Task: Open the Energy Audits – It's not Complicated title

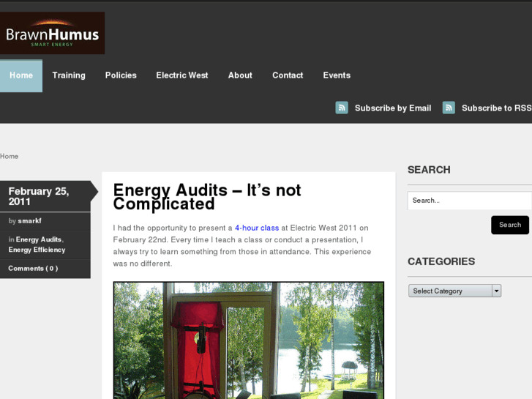Action: pyautogui.click(x=207, y=197)
